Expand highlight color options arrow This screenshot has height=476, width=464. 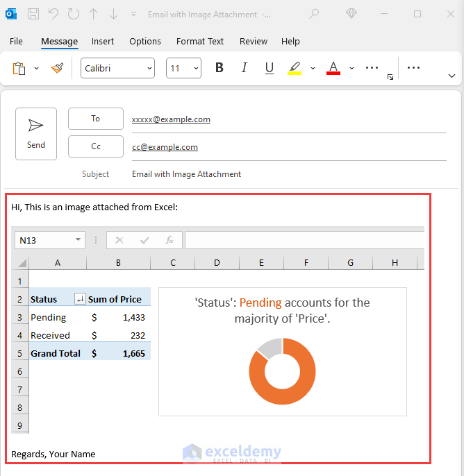pos(313,68)
